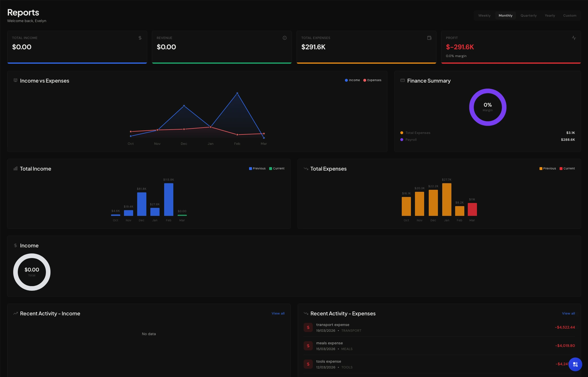Click the dollar icon on Total Income card

tap(140, 38)
